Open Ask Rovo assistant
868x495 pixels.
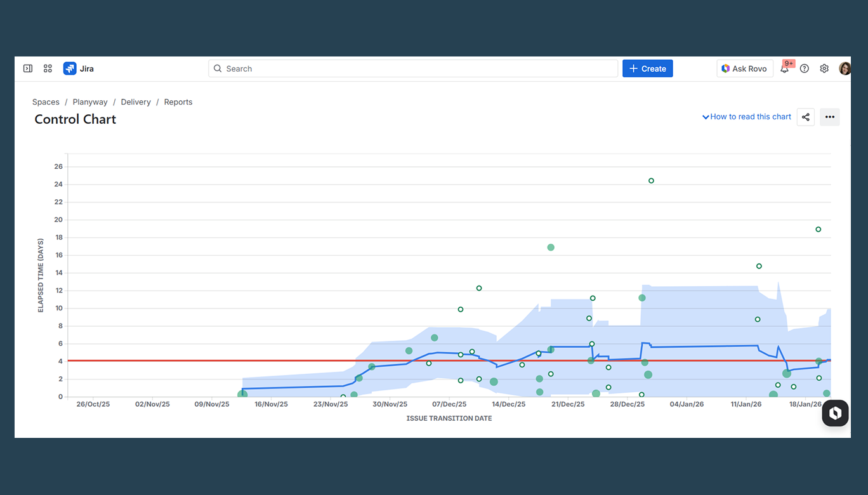tap(745, 69)
